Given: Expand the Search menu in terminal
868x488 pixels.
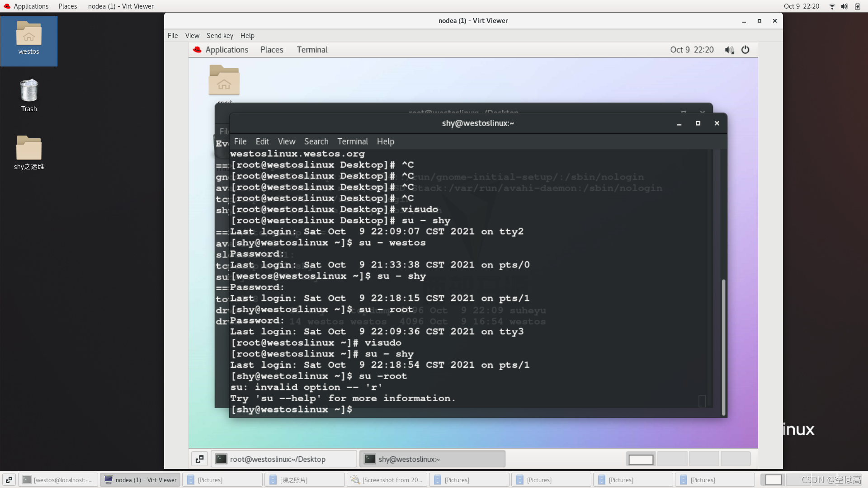Looking at the screenshot, I should (x=316, y=141).
